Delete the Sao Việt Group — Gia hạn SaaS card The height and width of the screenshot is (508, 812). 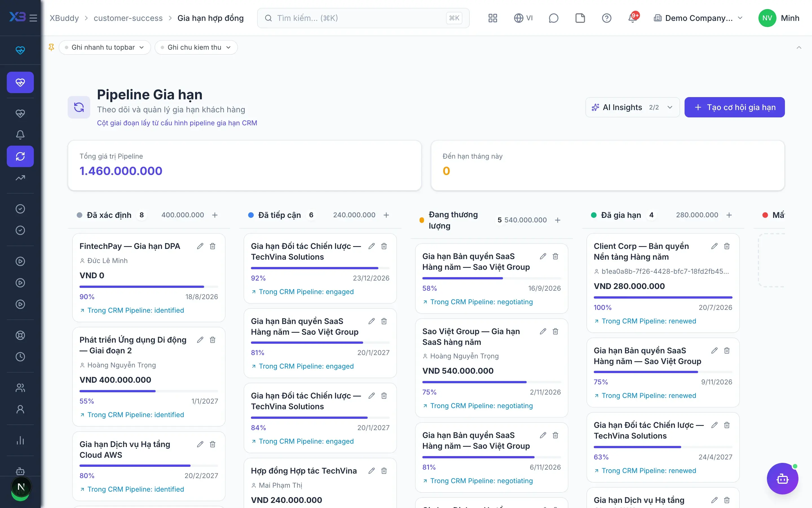point(555,332)
